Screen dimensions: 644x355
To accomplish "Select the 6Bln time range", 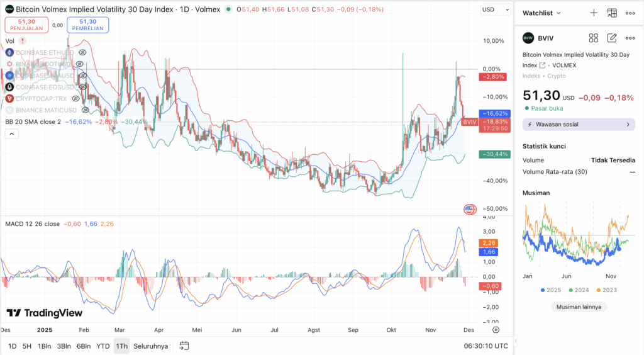I will [83, 346].
